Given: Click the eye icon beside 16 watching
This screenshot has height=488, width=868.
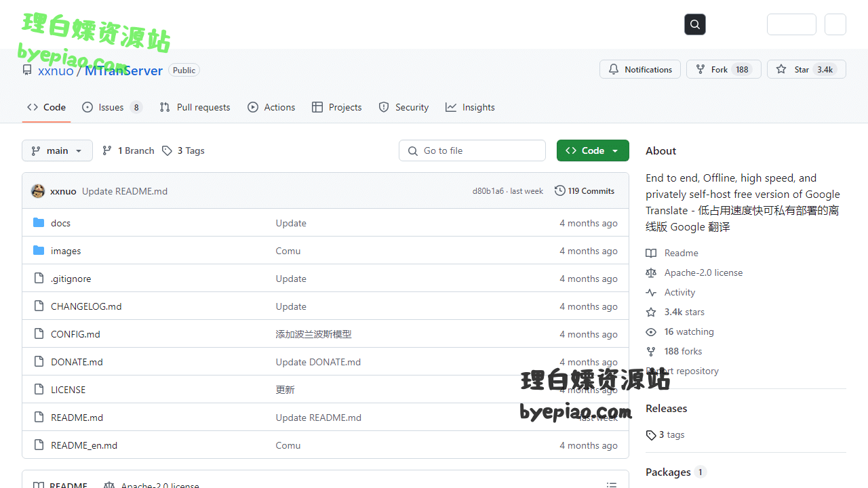Looking at the screenshot, I should point(651,331).
